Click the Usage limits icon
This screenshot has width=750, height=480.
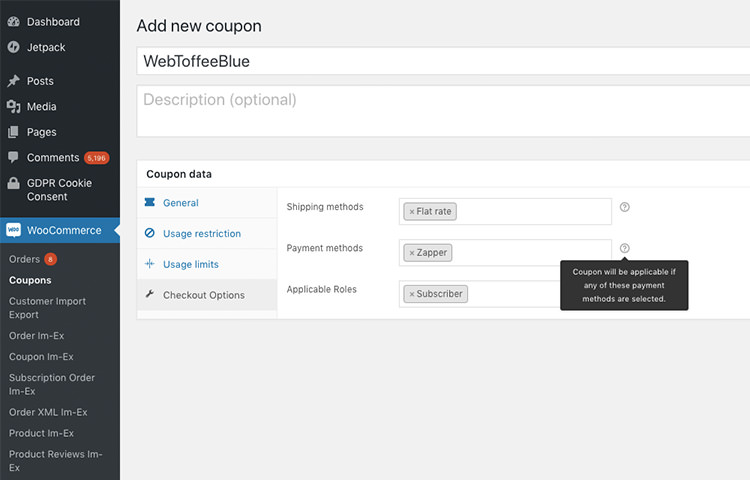pos(150,264)
